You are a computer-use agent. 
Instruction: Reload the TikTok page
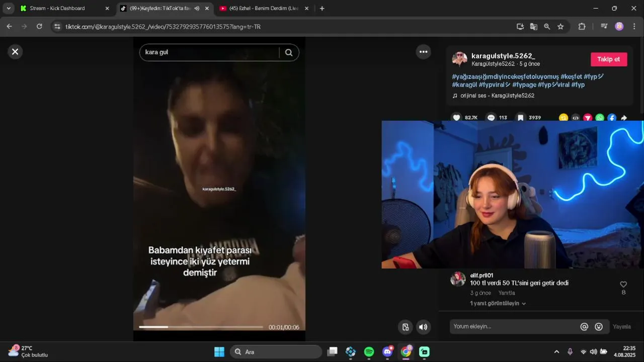click(39, 27)
